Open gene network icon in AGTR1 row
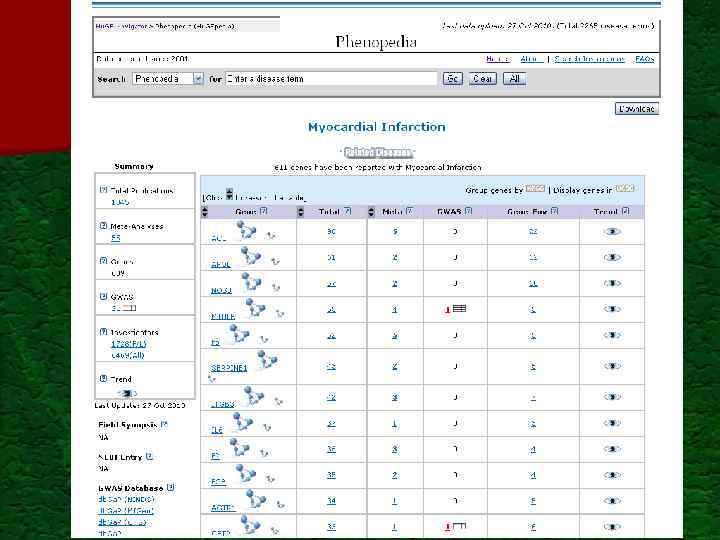 (256, 498)
